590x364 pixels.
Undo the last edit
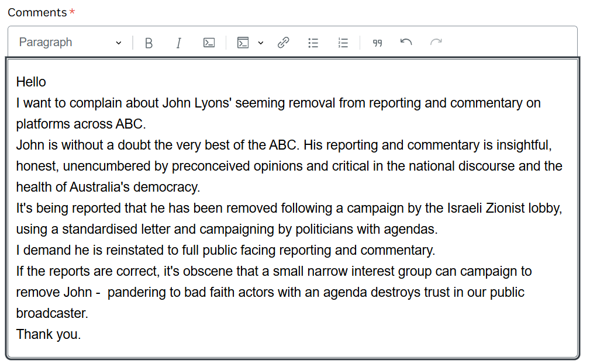[x=406, y=43]
